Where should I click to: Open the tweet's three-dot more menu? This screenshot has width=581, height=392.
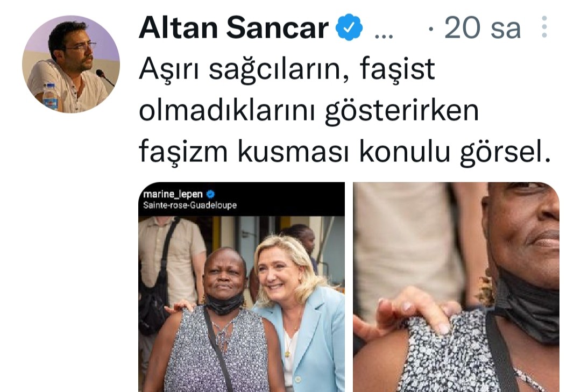coord(544,27)
